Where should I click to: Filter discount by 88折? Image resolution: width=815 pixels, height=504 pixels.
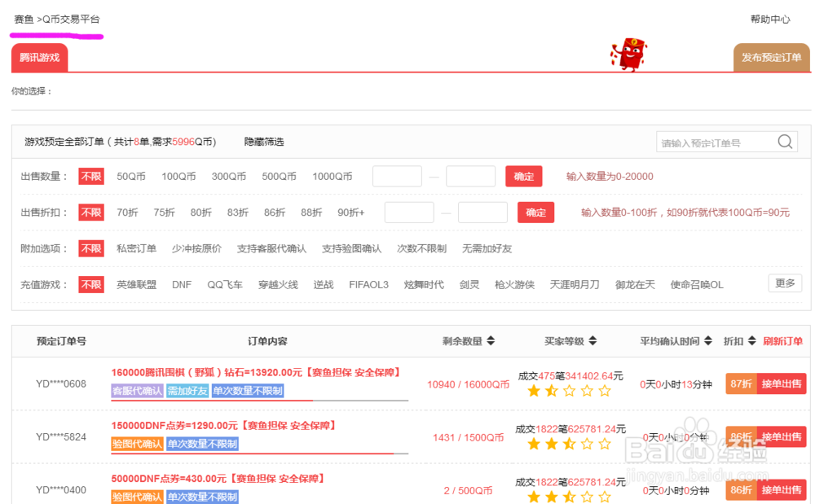point(312,213)
